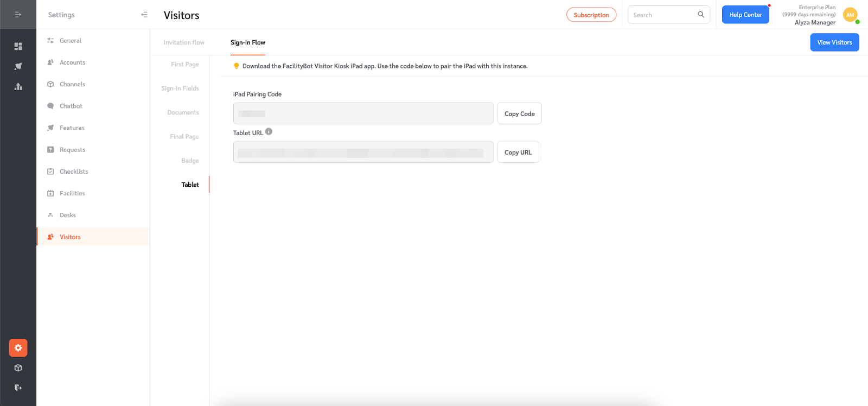
Task: Open the Final Page step
Action: (184, 137)
